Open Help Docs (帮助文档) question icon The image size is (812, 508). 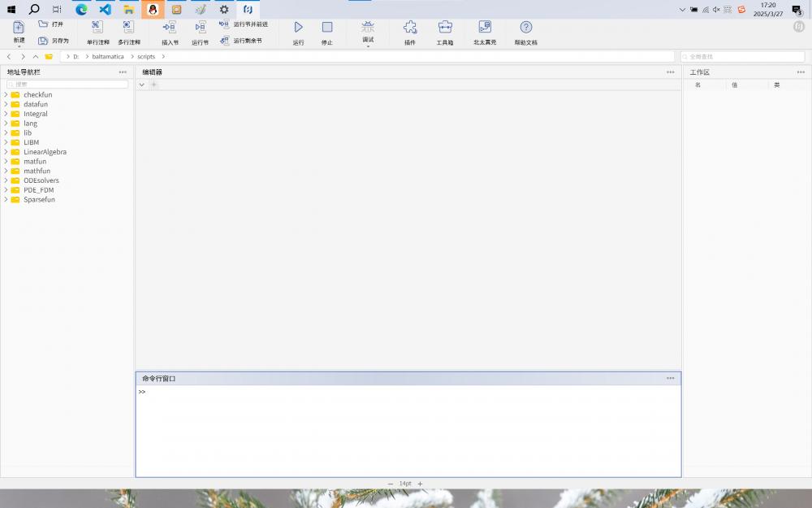(x=525, y=28)
